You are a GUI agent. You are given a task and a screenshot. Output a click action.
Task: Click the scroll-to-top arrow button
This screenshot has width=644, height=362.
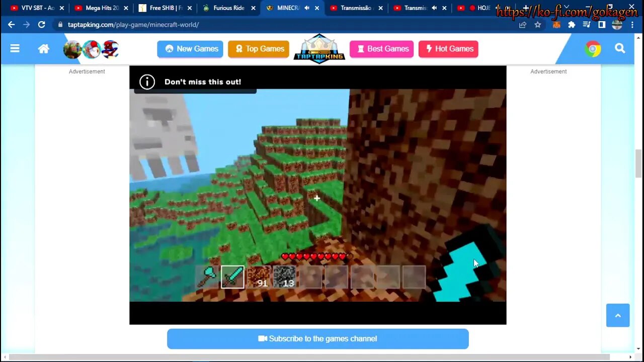[618, 315]
